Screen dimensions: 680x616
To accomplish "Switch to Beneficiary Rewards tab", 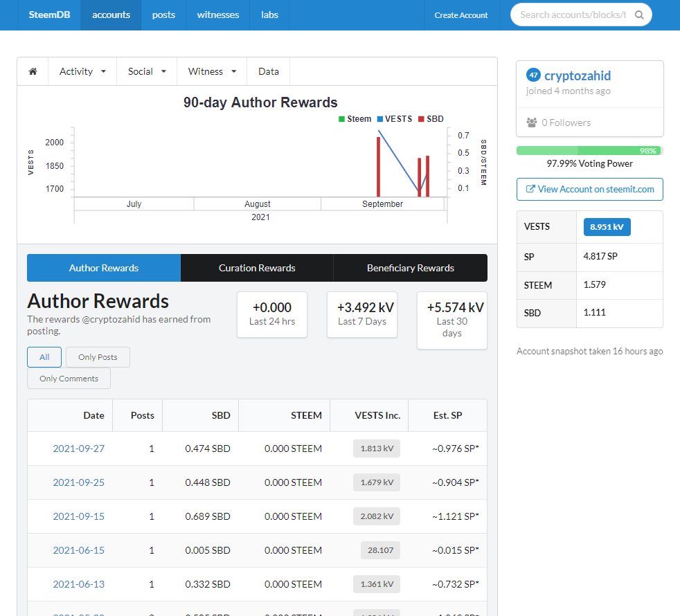I will coord(410,268).
